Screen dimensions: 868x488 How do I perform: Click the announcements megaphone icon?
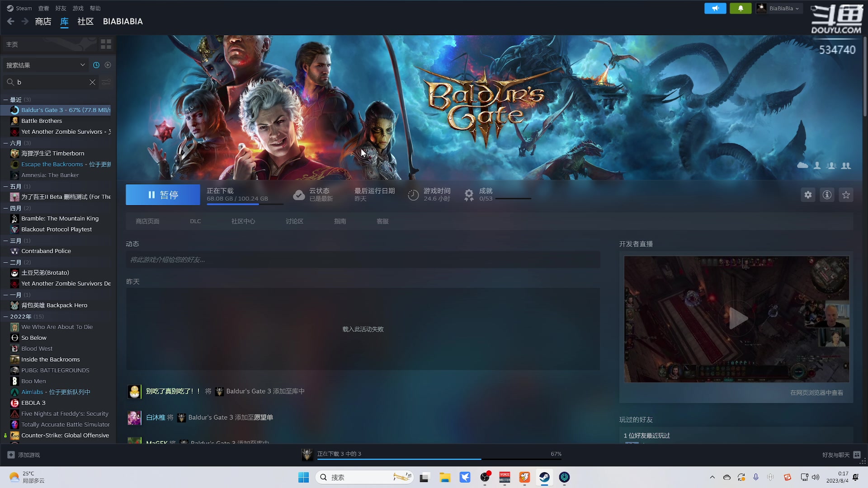[x=715, y=8]
